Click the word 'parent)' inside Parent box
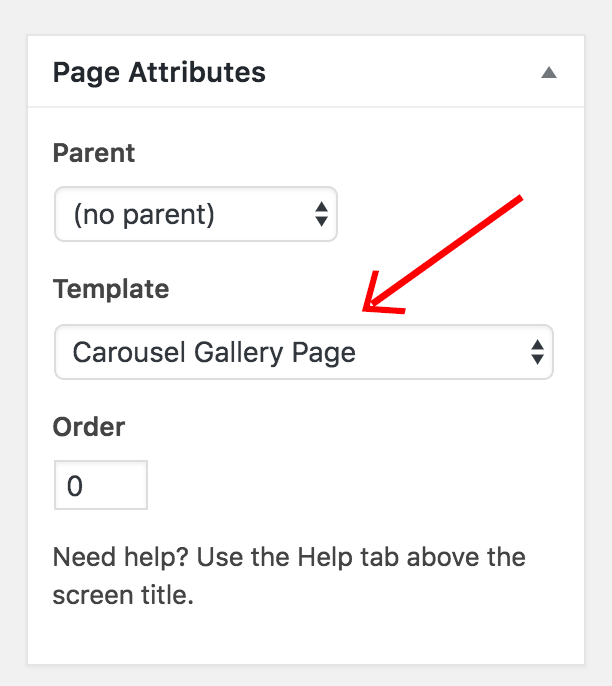Viewport: 612px width, 686px height. [x=169, y=215]
